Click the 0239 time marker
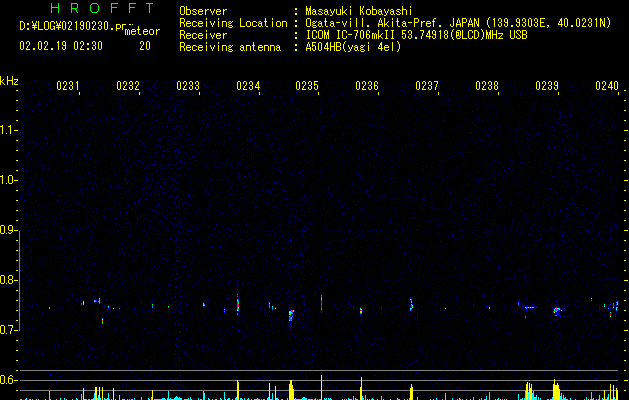The image size is (629, 400). pyautogui.click(x=547, y=85)
